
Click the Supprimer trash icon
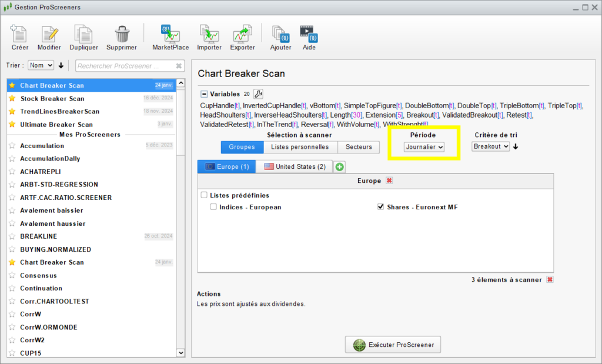tap(122, 34)
